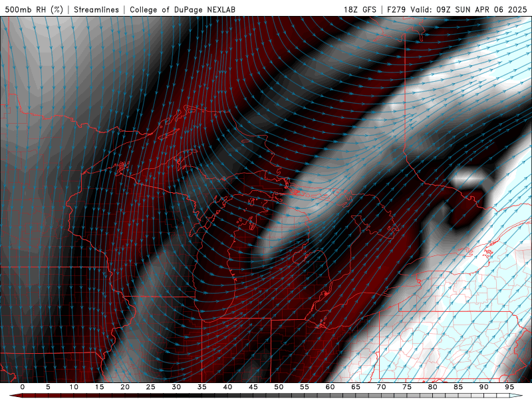Click the "Streamlines" label in header
The image size is (532, 399).
point(96,9)
